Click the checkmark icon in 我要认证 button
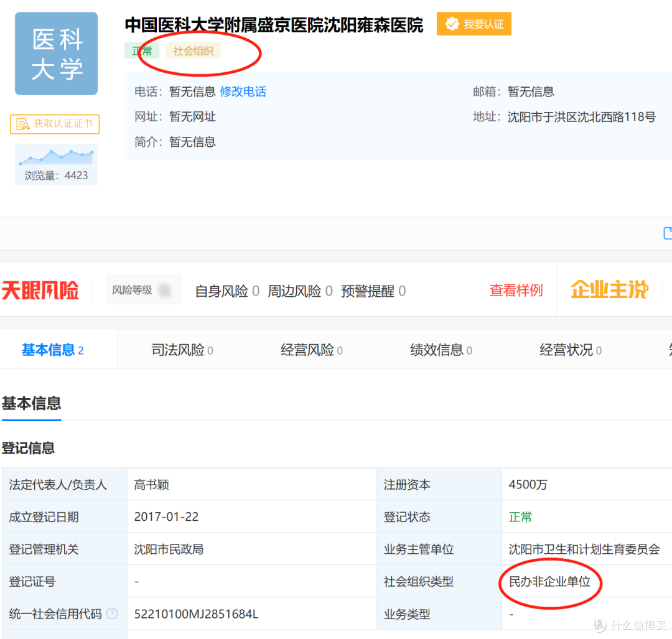 click(x=451, y=24)
